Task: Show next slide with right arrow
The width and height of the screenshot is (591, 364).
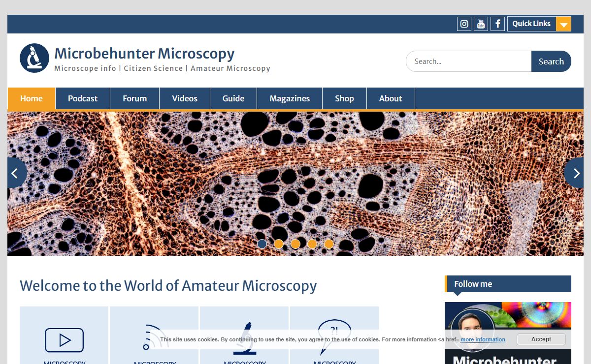Action: (x=574, y=173)
